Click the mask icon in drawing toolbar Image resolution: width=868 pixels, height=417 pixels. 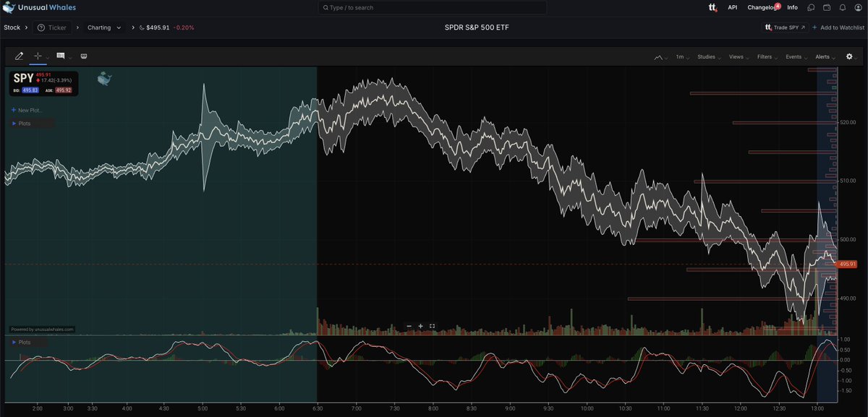tap(84, 56)
